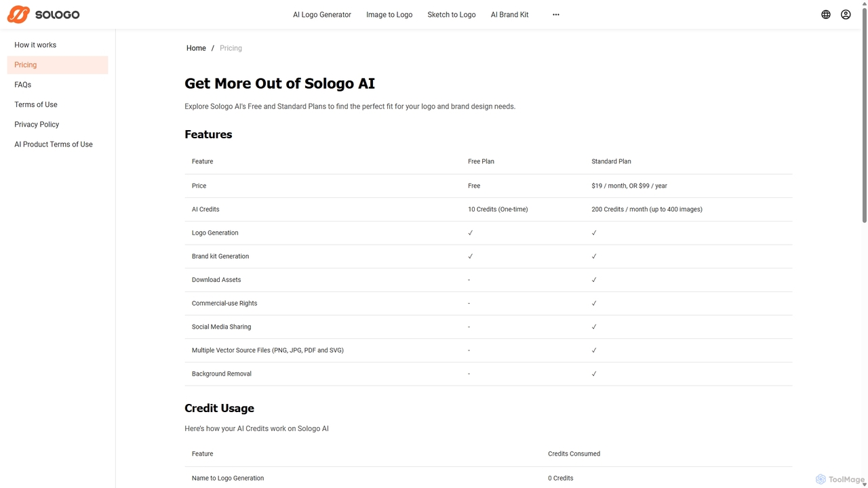This screenshot has width=868, height=488.
Task: Click the Credits Consumed column header
Action: [574, 453]
